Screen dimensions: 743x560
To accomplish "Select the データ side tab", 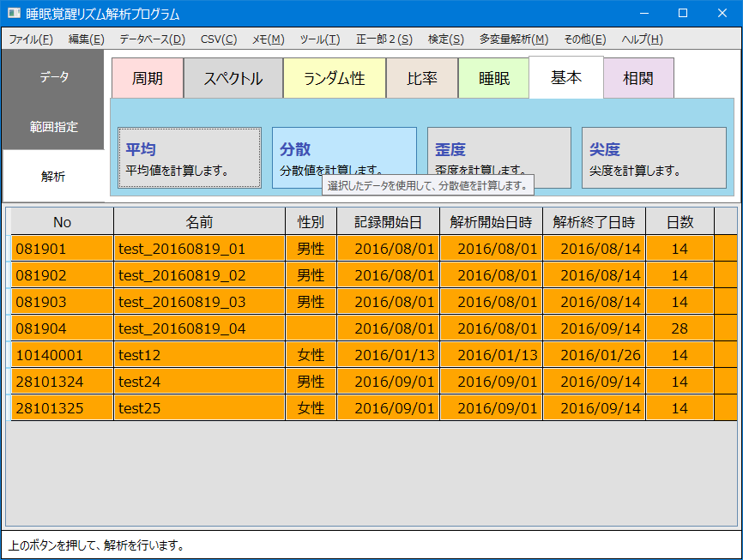I will 53,76.
